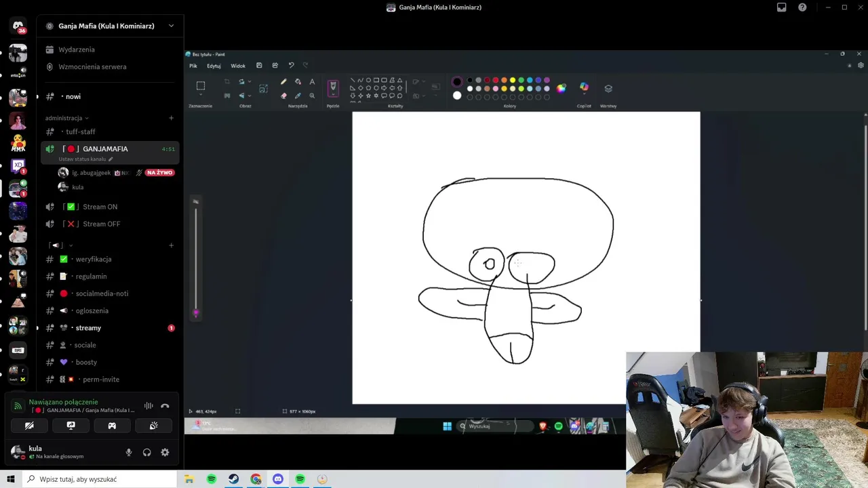Open the Ganja Mafia server name dropdown

pyautogui.click(x=171, y=26)
